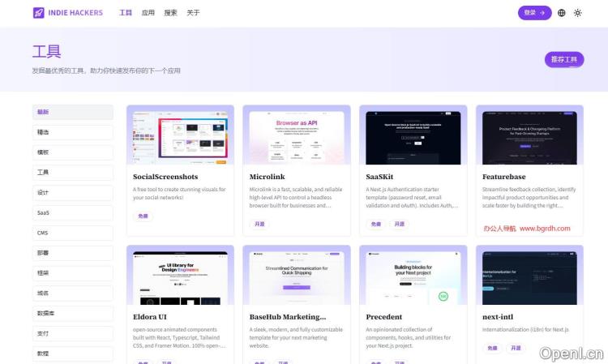Screen dimensions: 608x364
Task: Open the SocialScreenshots preview thumbnail
Action: point(180,135)
